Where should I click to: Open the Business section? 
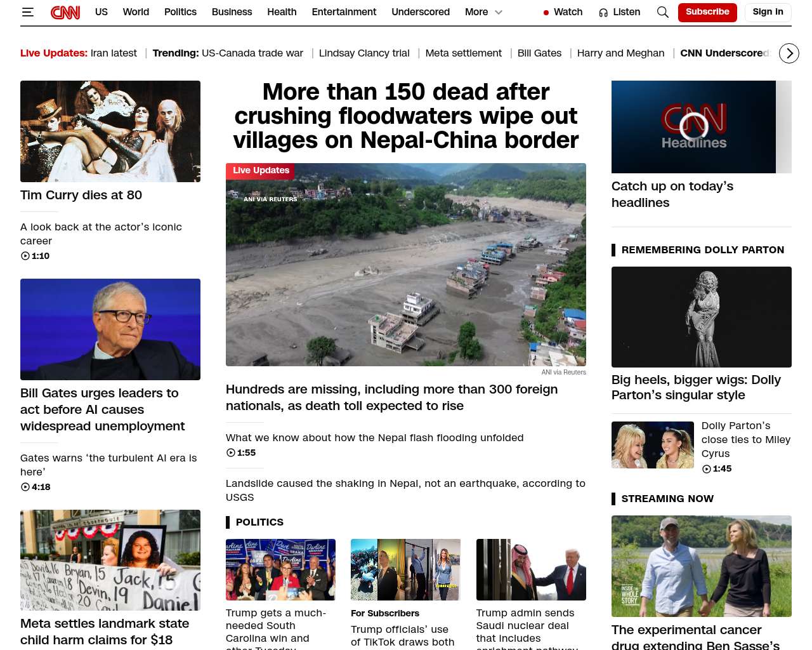click(232, 12)
